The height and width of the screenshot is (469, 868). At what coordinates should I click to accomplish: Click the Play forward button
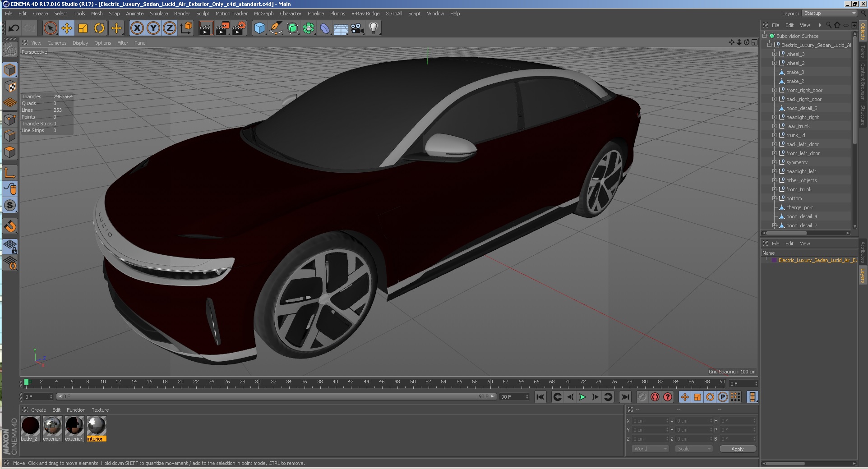tap(582, 397)
